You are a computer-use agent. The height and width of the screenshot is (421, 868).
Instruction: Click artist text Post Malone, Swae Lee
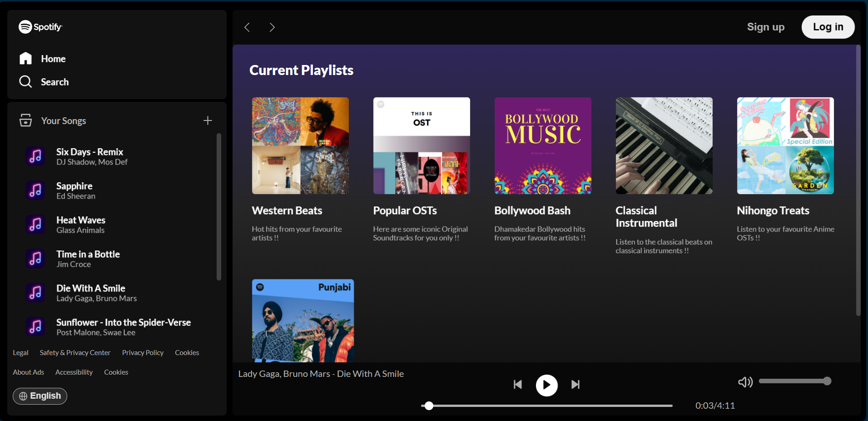click(x=96, y=333)
